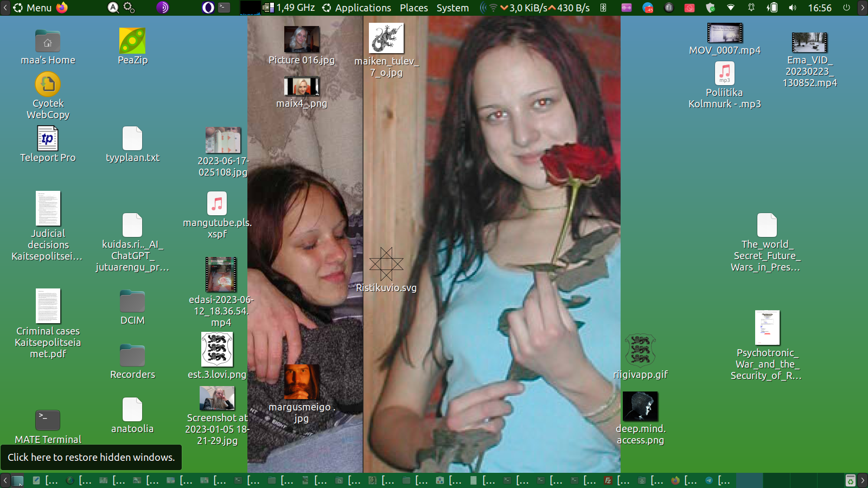Image resolution: width=868 pixels, height=488 pixels.
Task: Select Picture 016.jpg thumbnail
Action: click(x=302, y=39)
